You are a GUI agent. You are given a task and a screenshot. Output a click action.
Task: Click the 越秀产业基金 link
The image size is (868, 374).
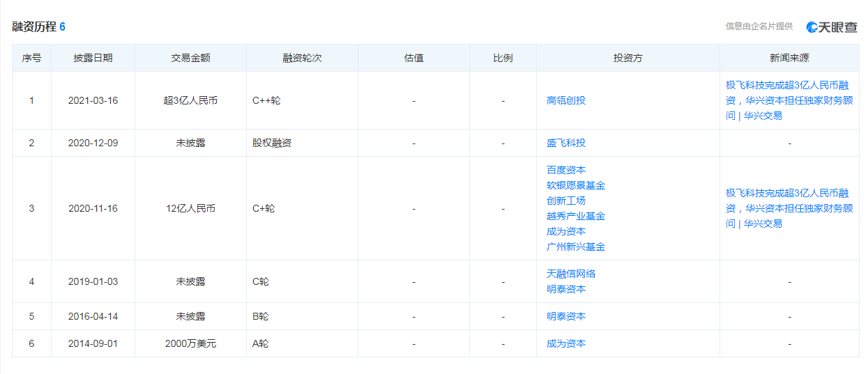pos(576,216)
